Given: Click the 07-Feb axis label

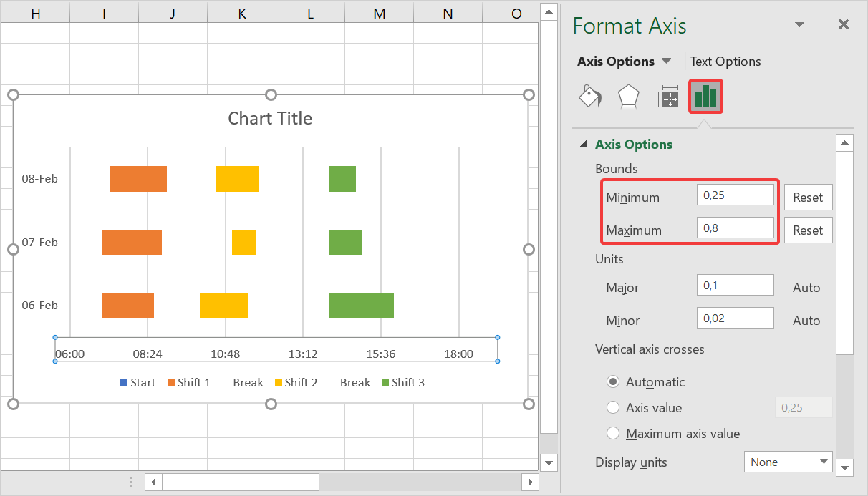Looking at the screenshot, I should [39, 243].
